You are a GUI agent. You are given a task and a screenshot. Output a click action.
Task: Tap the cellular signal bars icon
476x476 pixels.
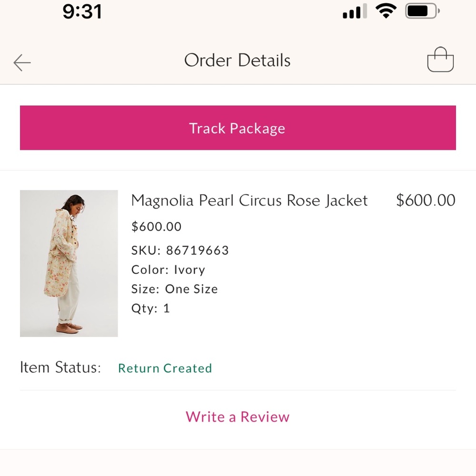pyautogui.click(x=355, y=11)
